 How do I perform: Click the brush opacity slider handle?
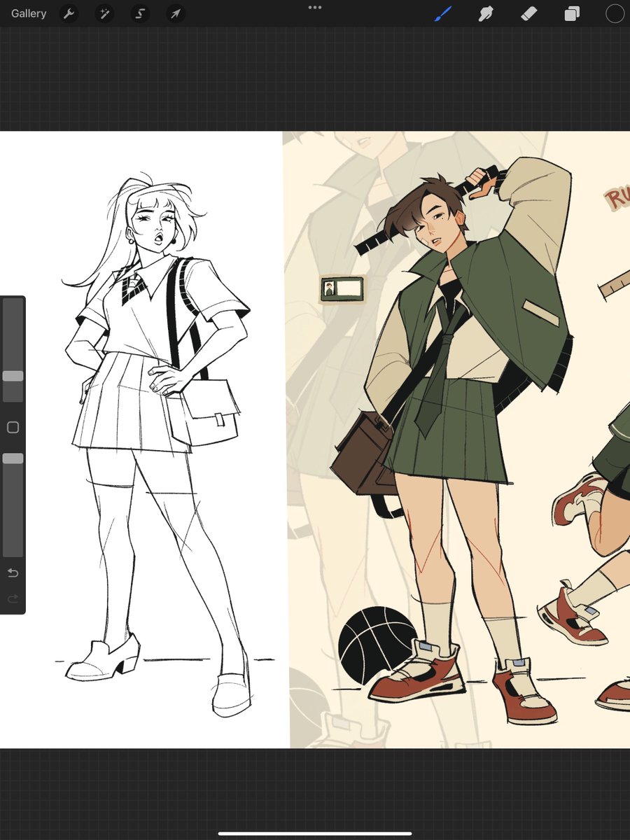point(13,458)
